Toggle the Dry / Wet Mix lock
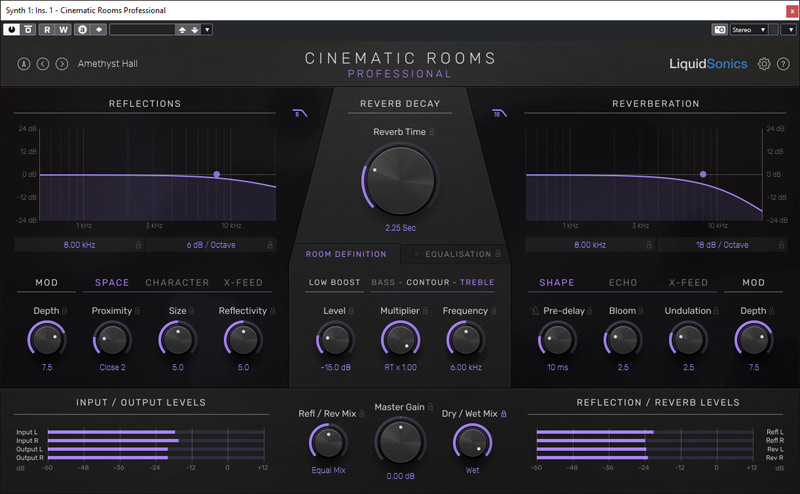 (503, 413)
